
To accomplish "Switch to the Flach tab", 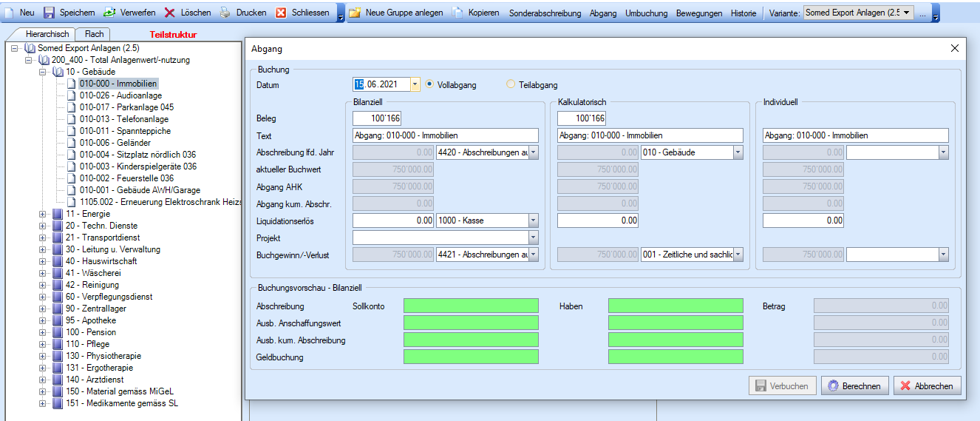I will [x=94, y=34].
